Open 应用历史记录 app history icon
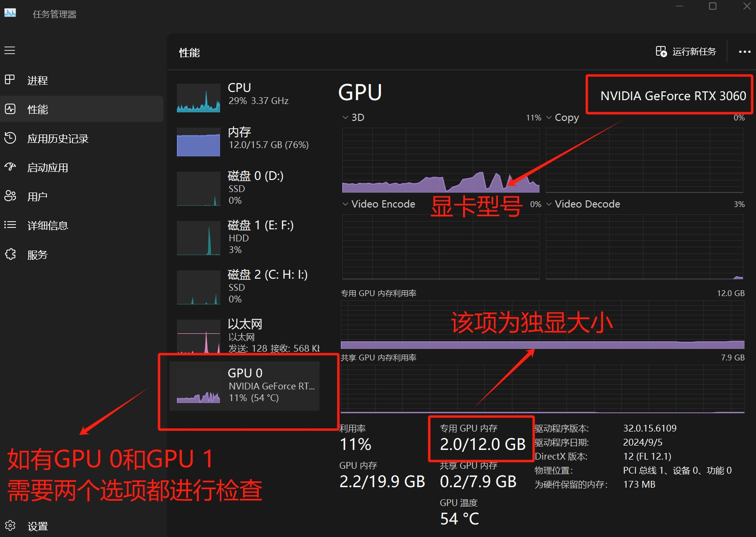 point(10,138)
